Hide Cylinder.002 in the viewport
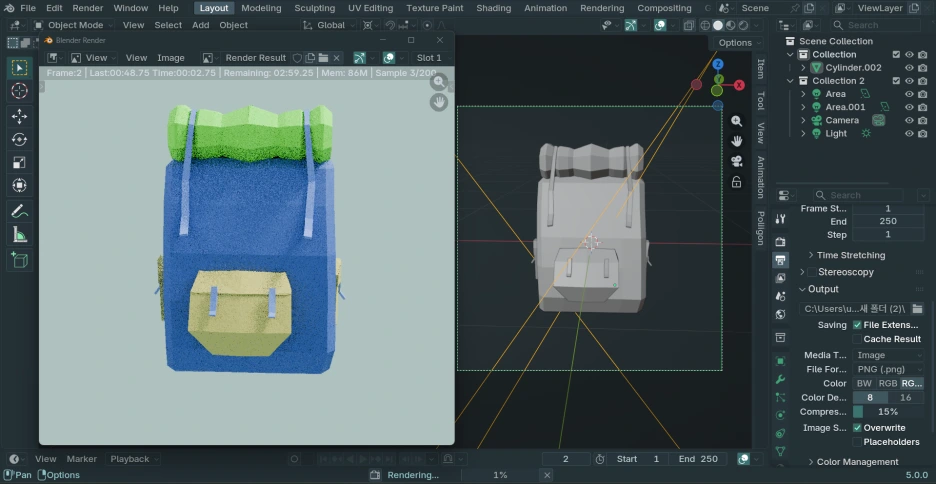The image size is (936, 484). (909, 68)
